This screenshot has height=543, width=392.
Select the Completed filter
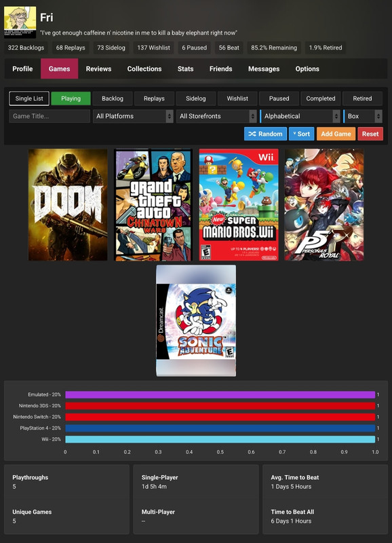321,98
